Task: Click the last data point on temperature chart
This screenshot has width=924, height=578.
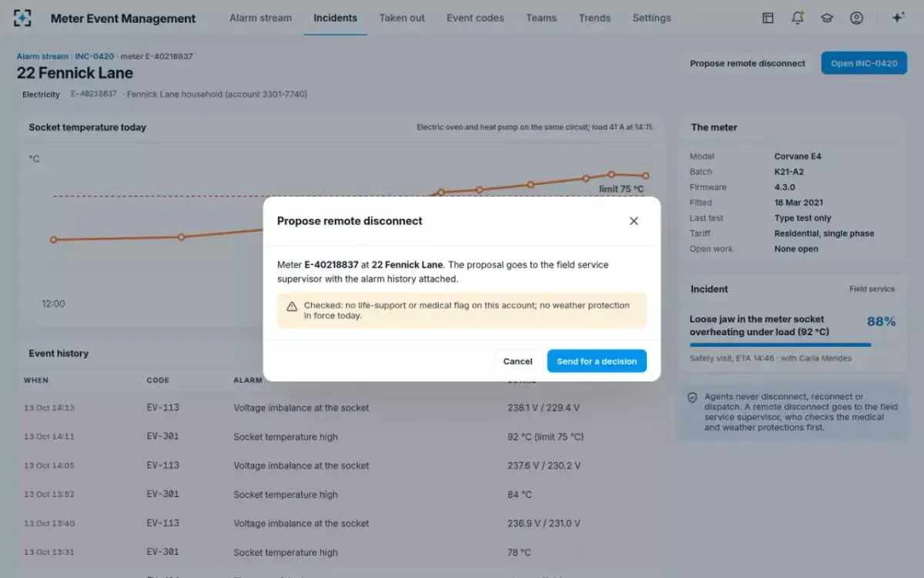Action: (x=645, y=176)
